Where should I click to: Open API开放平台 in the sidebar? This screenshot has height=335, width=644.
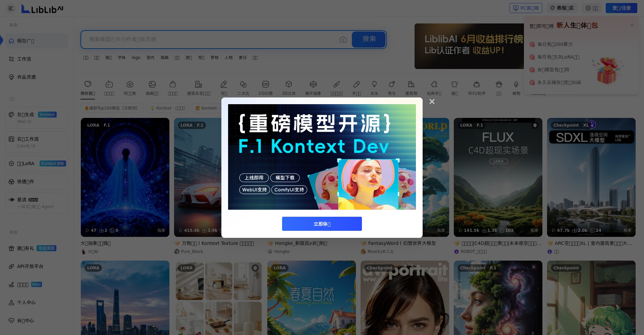click(x=37, y=266)
